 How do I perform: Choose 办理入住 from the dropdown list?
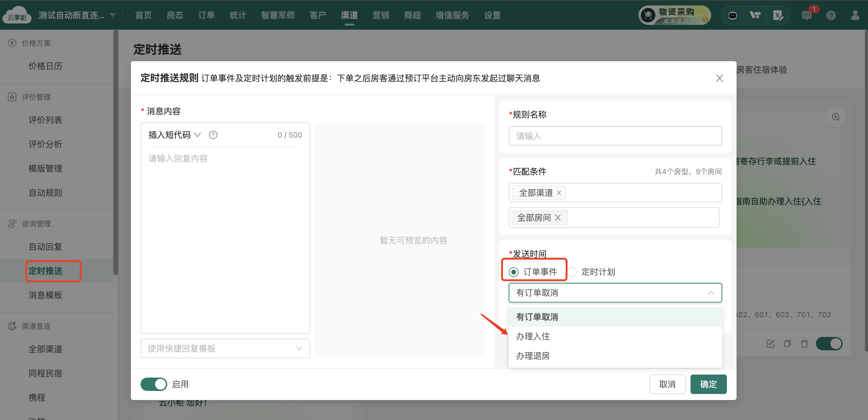533,336
